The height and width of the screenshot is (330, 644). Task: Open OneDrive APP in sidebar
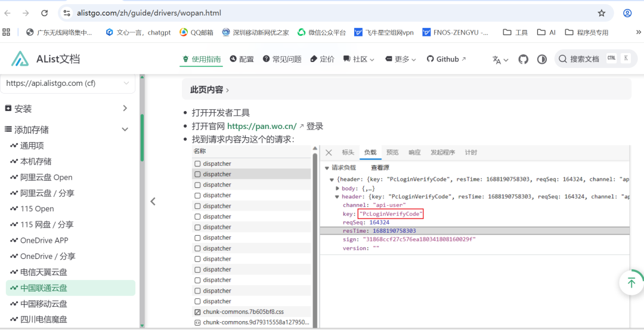pos(44,240)
